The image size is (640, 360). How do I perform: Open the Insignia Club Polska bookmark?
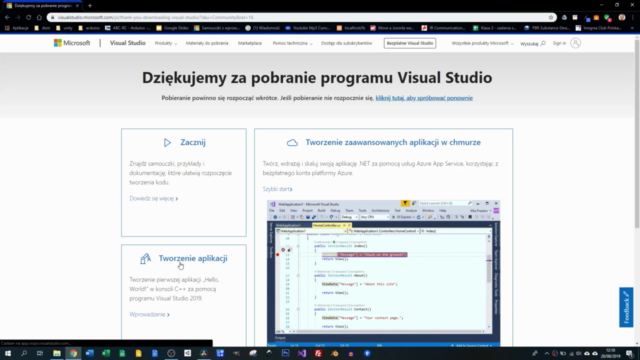point(599,28)
